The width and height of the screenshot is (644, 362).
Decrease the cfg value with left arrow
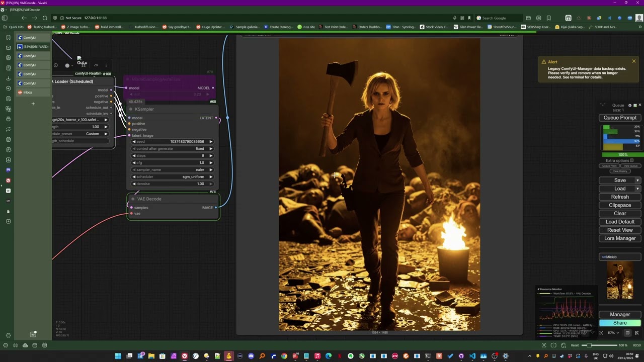[134, 162]
